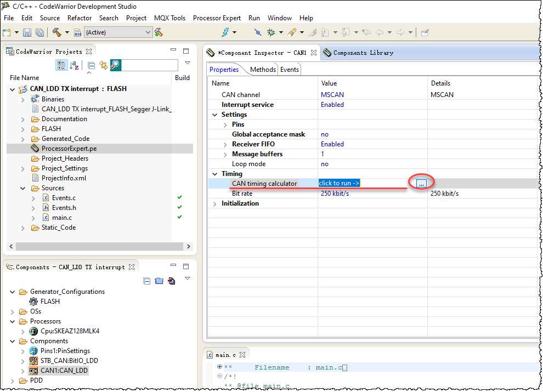The height and width of the screenshot is (392, 543).
Task: Open the Processor Expert menu
Action: 217,18
